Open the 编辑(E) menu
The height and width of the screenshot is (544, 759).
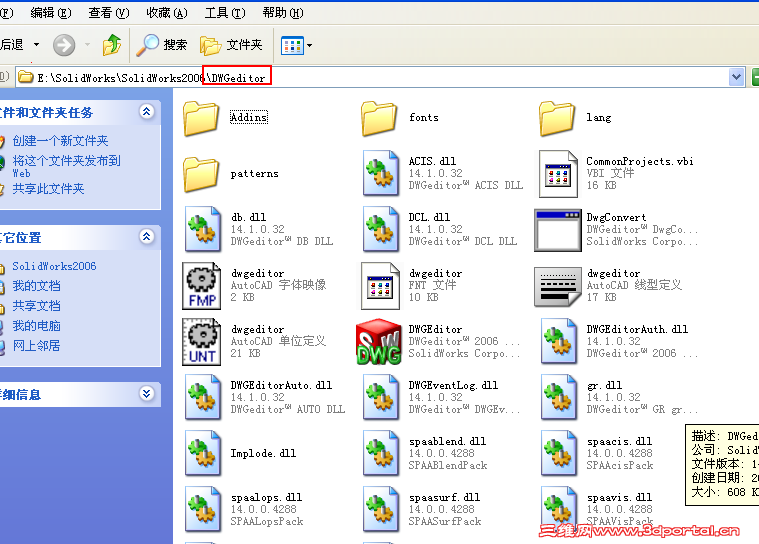pyautogui.click(x=51, y=13)
